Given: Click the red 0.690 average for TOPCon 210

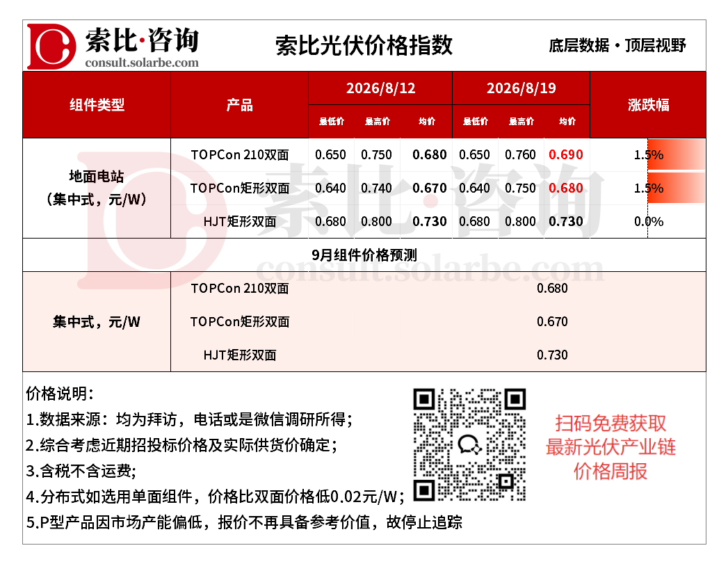Looking at the screenshot, I should click(566, 155).
